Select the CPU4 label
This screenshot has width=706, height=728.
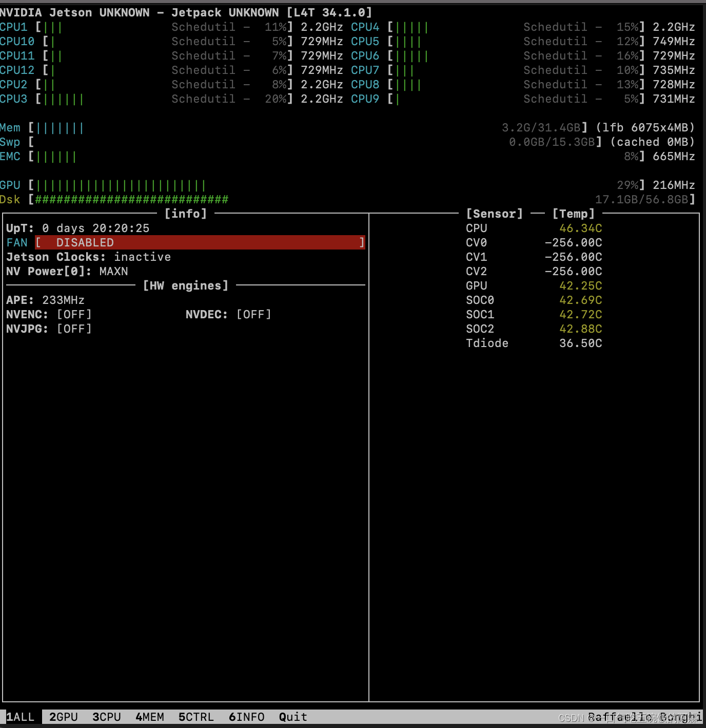click(x=365, y=27)
